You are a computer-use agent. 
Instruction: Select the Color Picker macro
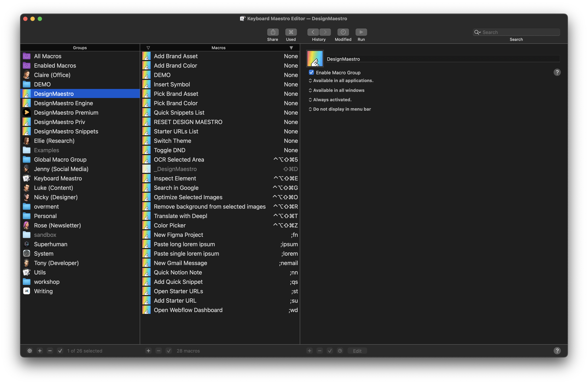click(169, 225)
